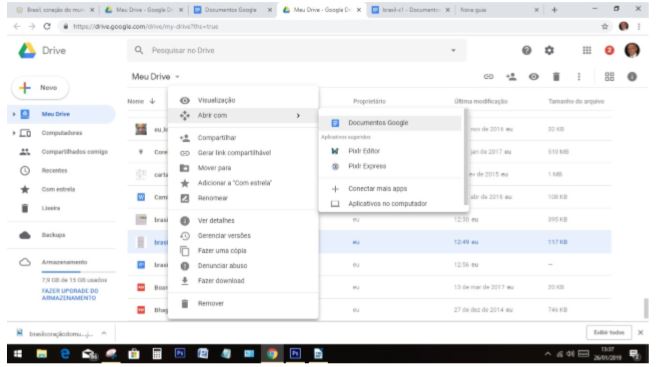The width and height of the screenshot is (658, 367).
Task: Open Recentes in the sidebar
Action: pyautogui.click(x=54, y=171)
